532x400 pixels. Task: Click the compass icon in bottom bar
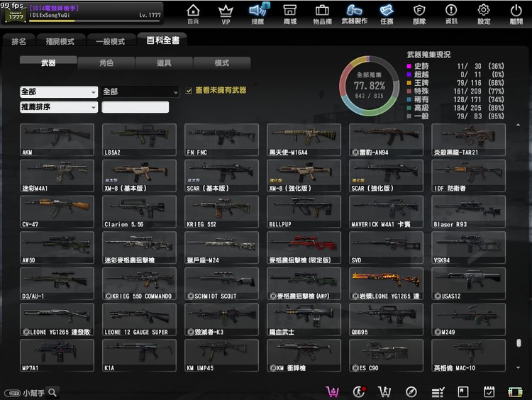411,392
